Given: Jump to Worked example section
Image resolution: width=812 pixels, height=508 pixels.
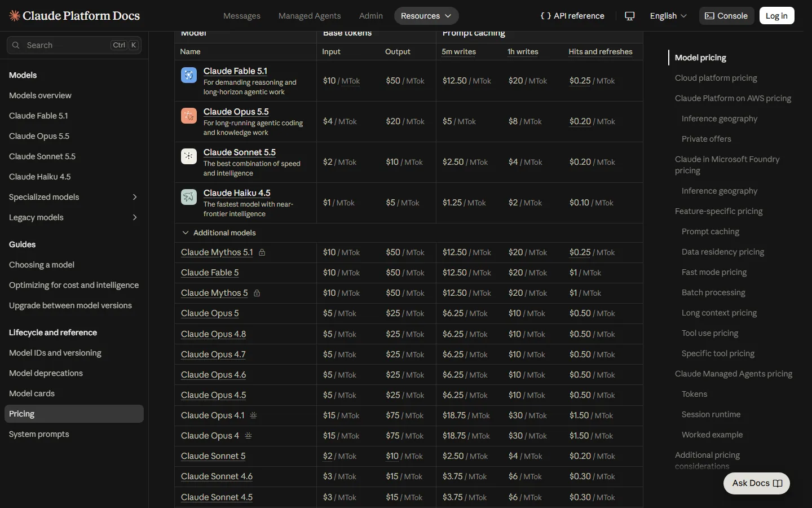Looking at the screenshot, I should tap(712, 435).
